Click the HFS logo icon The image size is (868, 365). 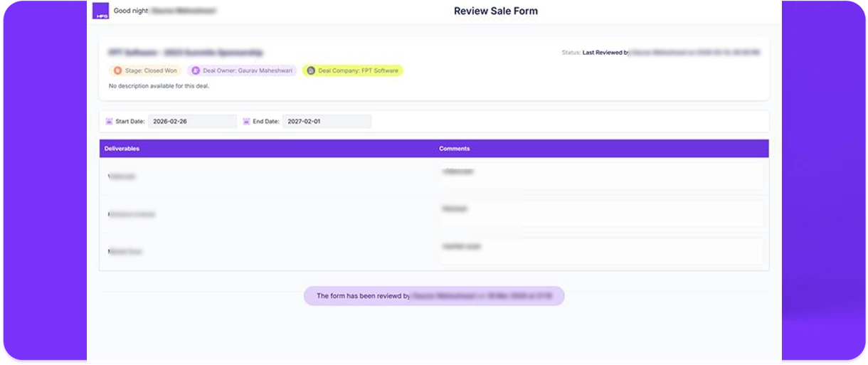101,11
